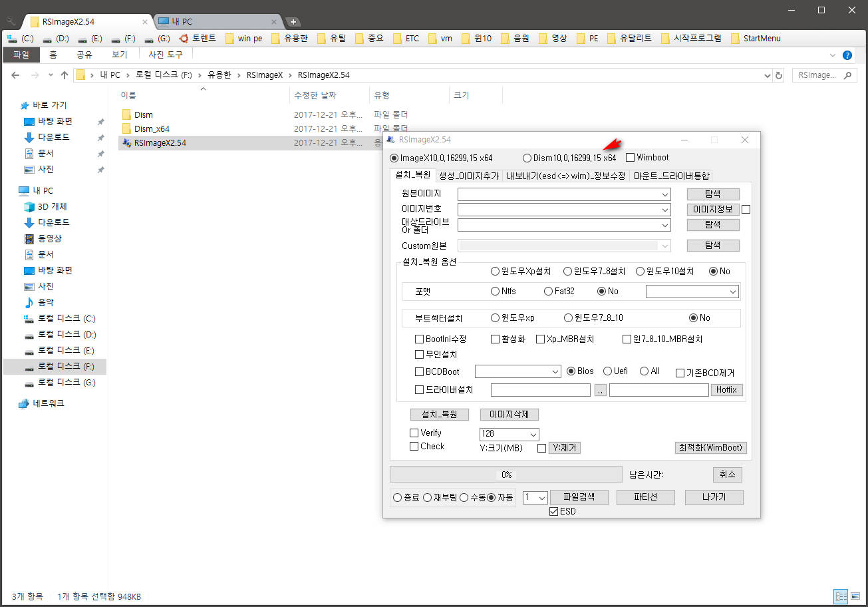Switch to 생성_이미지추가 tab
The height and width of the screenshot is (607, 868).
[x=468, y=176]
